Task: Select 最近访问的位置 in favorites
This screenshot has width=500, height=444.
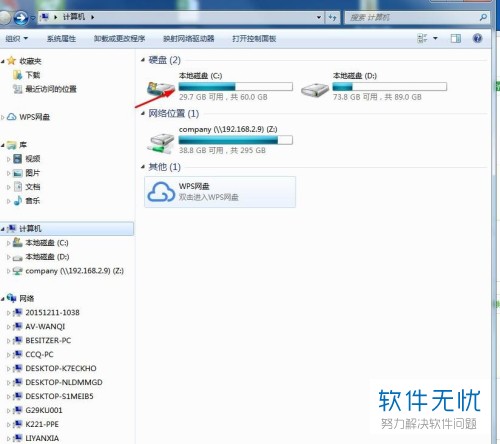Action: pos(51,89)
